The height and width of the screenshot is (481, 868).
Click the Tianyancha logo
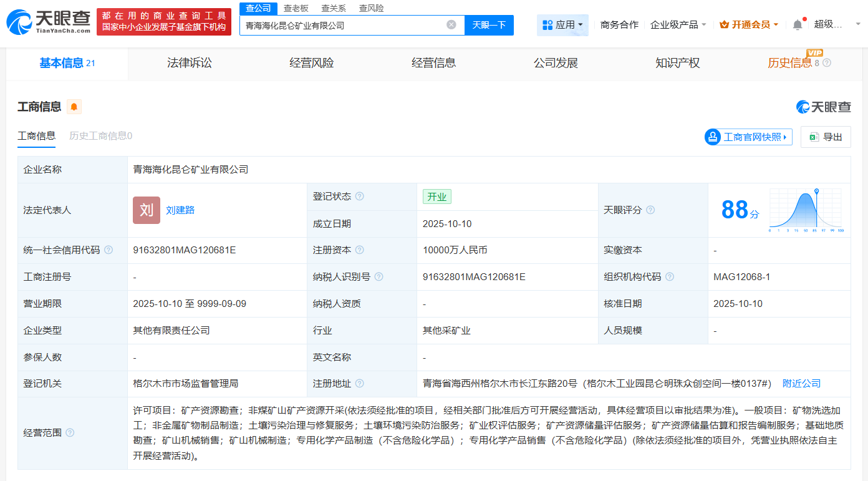[47, 18]
